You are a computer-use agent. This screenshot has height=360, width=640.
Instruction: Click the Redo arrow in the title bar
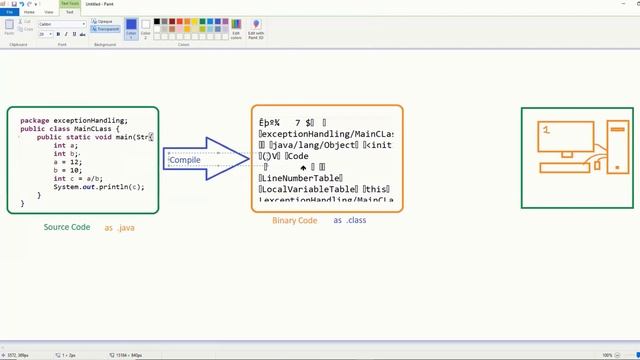coord(29,4)
